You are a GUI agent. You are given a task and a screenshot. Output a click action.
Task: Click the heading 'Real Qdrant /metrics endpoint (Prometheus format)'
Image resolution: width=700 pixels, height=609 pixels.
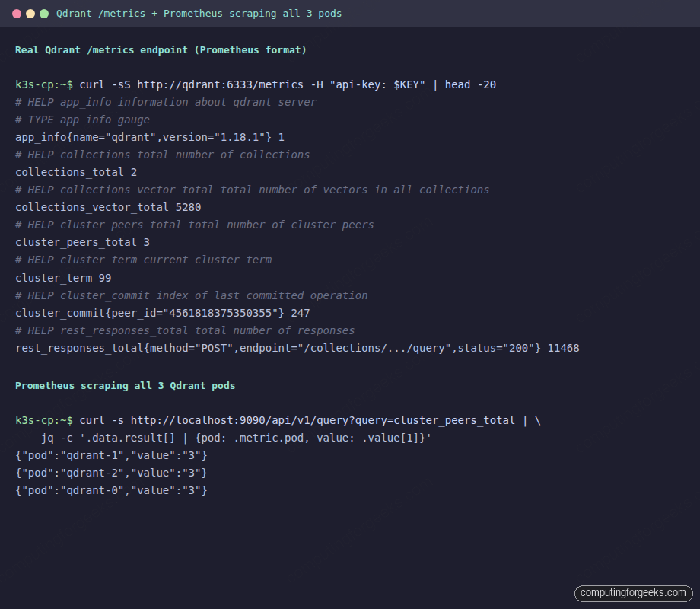coord(161,50)
